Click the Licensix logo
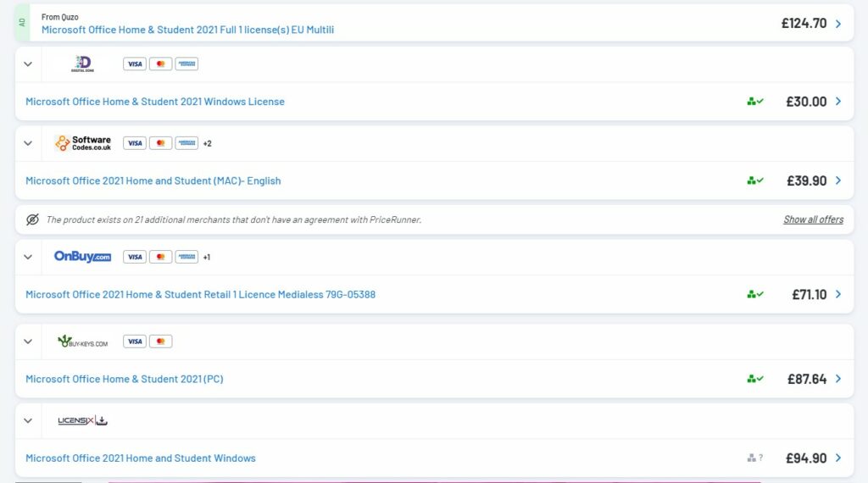The height and width of the screenshot is (483, 868). [x=82, y=420]
